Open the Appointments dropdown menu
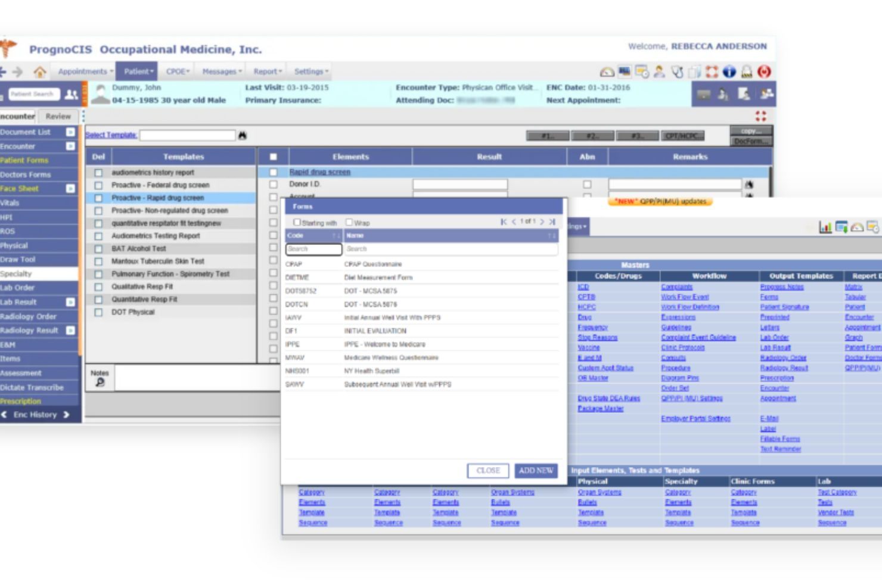This screenshot has height=588, width=882. 85,71
